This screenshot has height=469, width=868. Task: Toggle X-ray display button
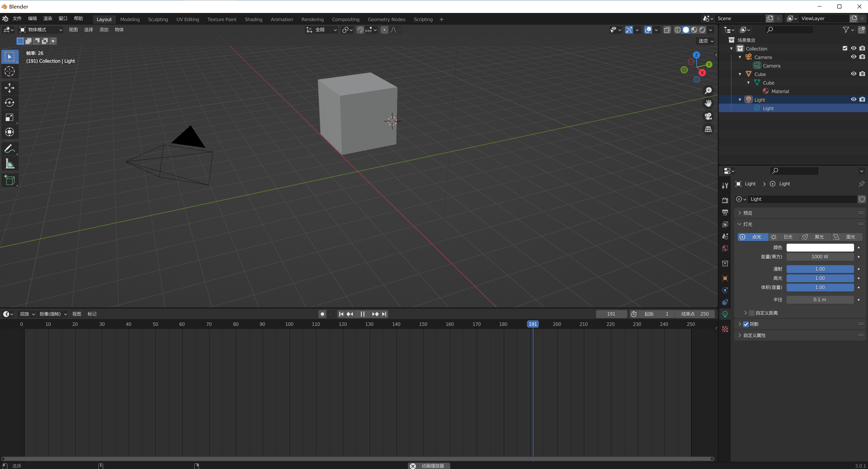coord(667,30)
